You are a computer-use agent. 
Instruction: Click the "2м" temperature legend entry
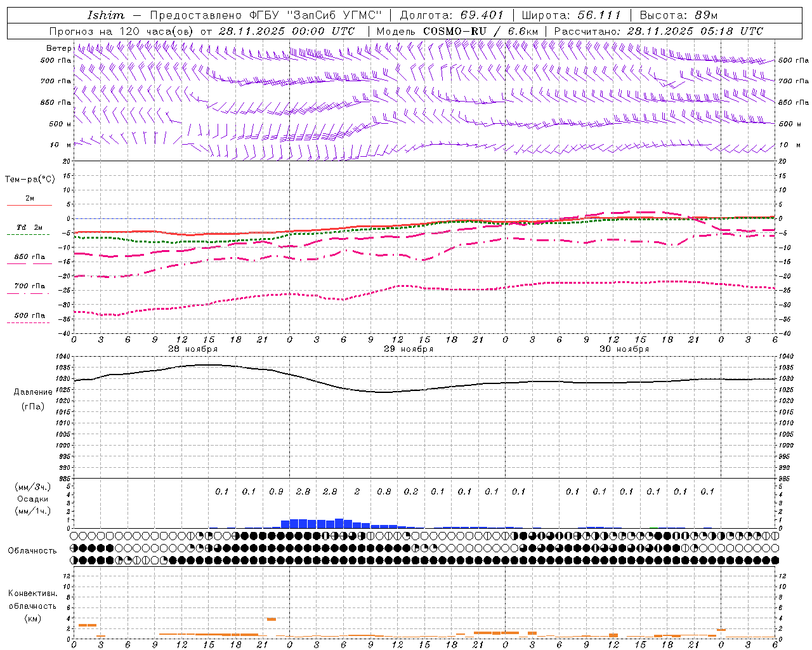[30, 198]
